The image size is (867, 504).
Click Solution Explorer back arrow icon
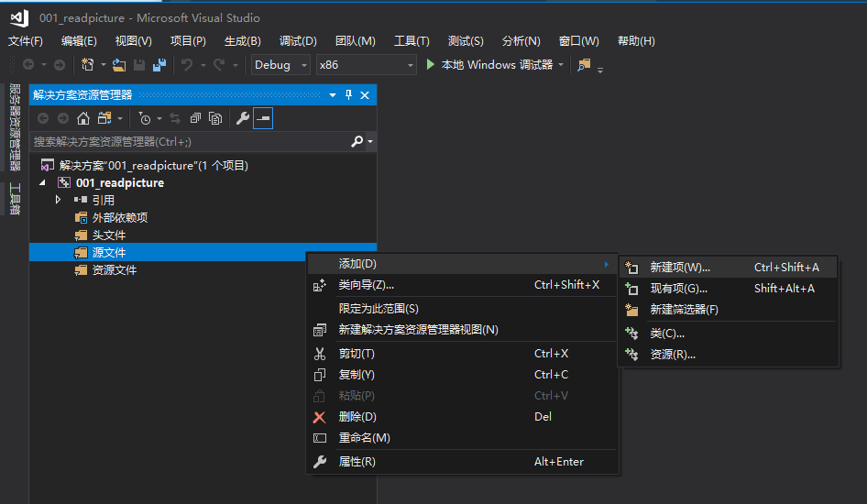pyautogui.click(x=43, y=118)
